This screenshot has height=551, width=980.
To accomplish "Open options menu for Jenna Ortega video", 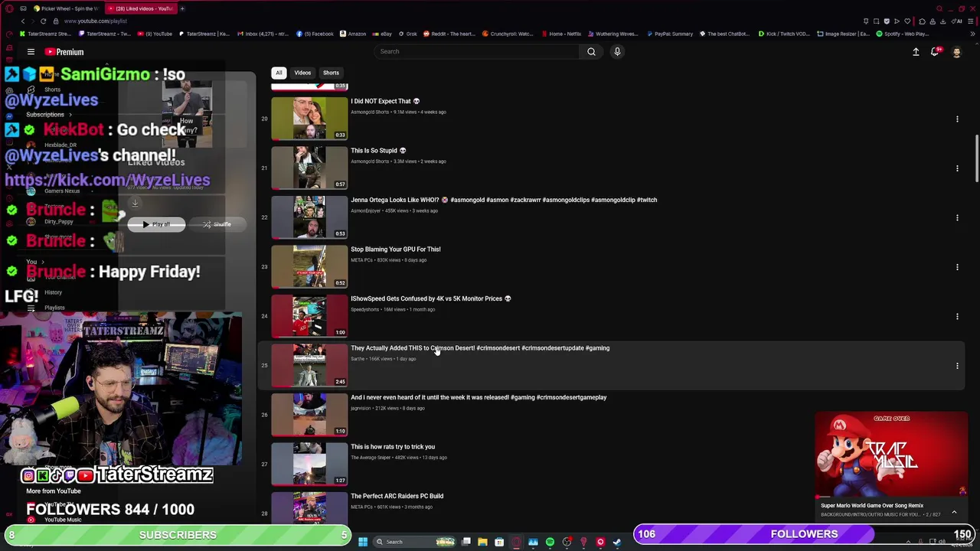I will [x=957, y=217].
